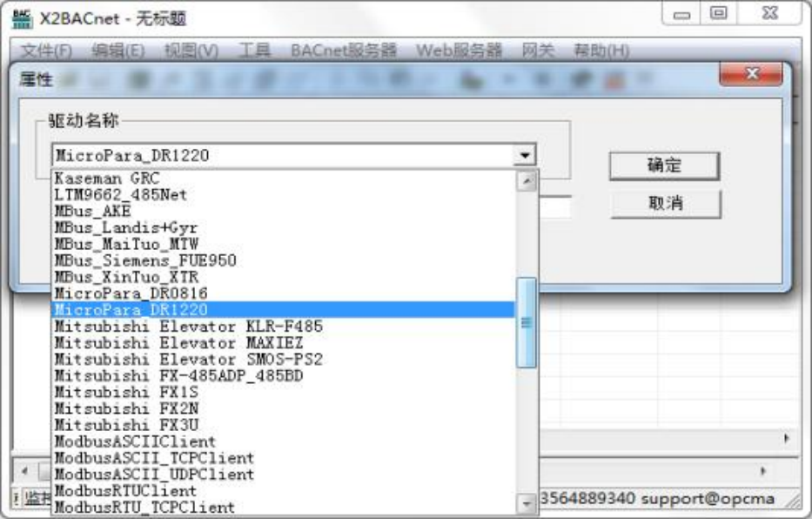Select MBus_XinTuo_XTR driver
812x519 pixels.
[x=283, y=277]
